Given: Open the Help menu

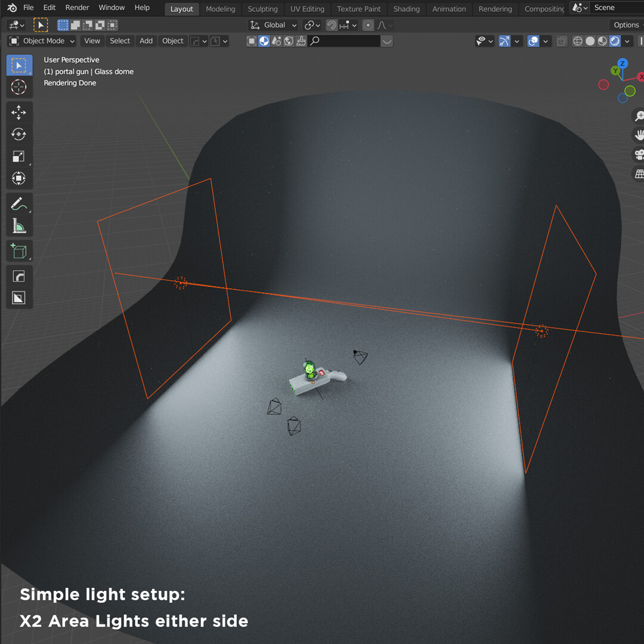Looking at the screenshot, I should [x=142, y=8].
